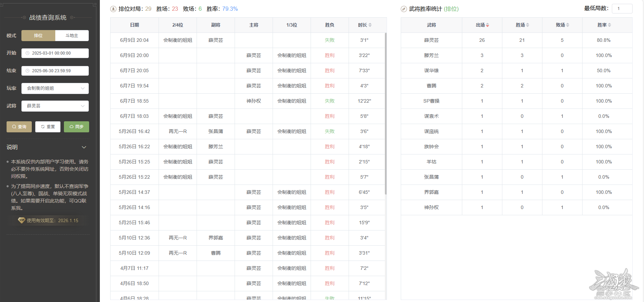Select the 6月9日 20:00 match date
This screenshot has height=302, width=644.
134,55
